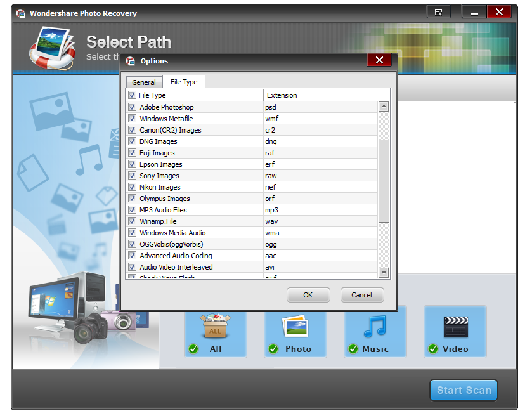Toggle the select-all File Type header checkbox
This screenshot has width=532, height=418.
tap(133, 95)
